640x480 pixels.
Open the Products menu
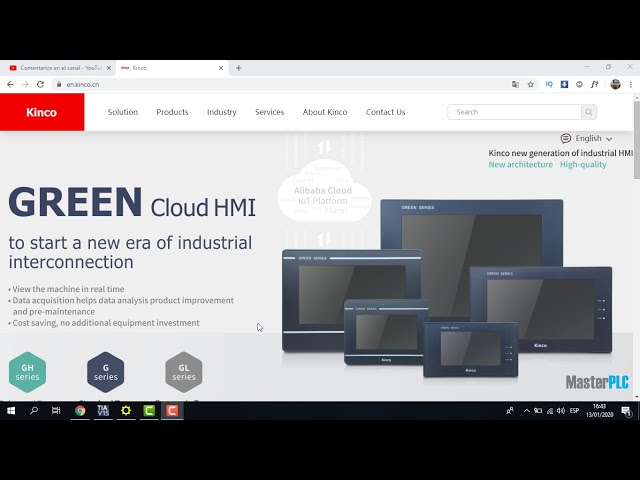click(172, 112)
